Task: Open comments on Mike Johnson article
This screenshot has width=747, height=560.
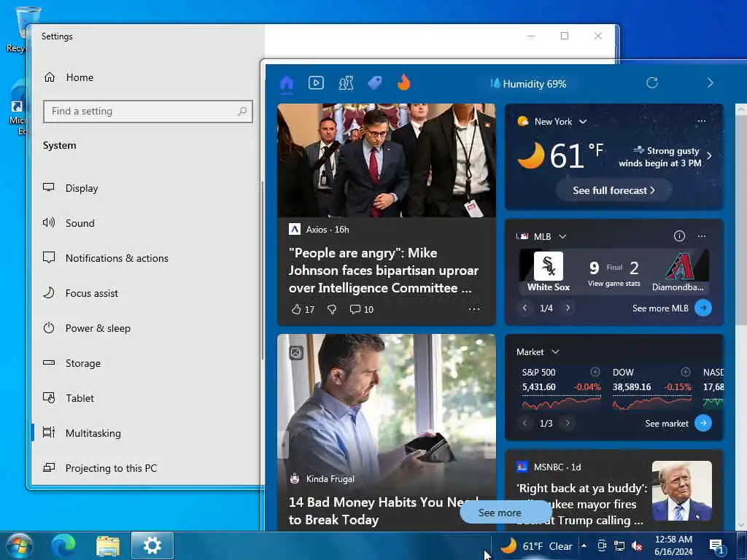Action: click(362, 309)
